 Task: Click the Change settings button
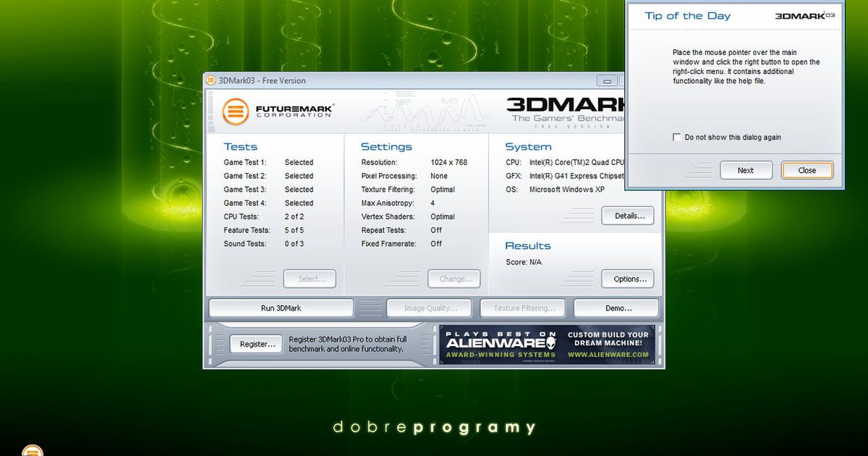point(454,279)
